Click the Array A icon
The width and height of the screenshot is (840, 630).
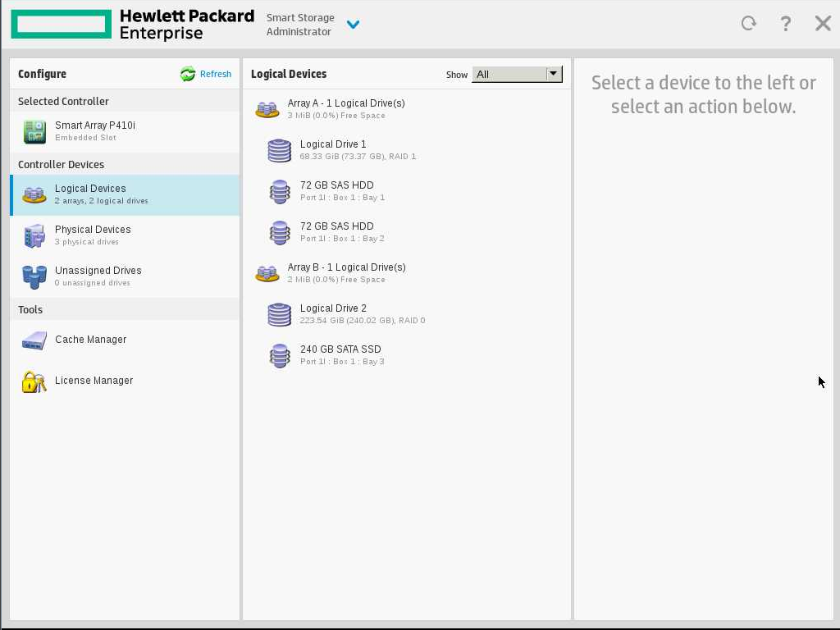click(267, 109)
